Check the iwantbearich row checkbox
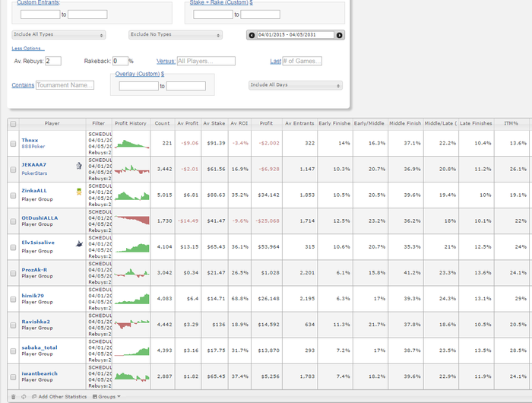The image size is (532, 403). (13, 377)
